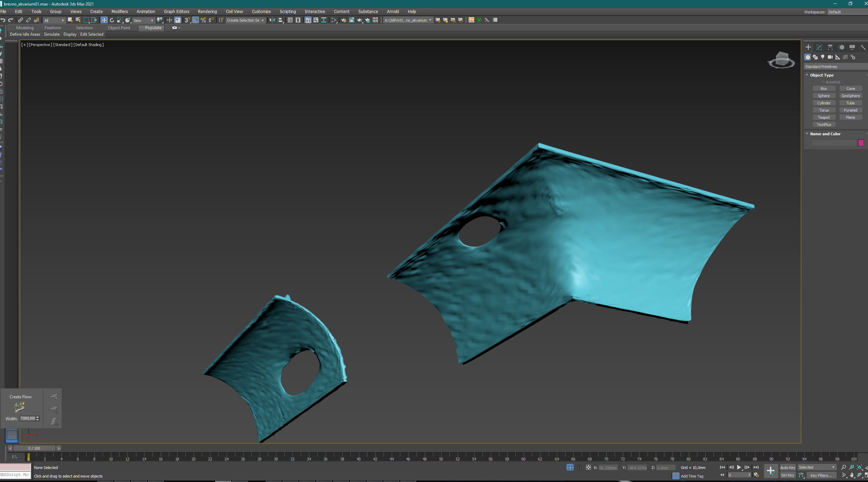Viewport: 868px width, 482px height.
Task: Play the animation in the timeline
Action: tap(739, 468)
